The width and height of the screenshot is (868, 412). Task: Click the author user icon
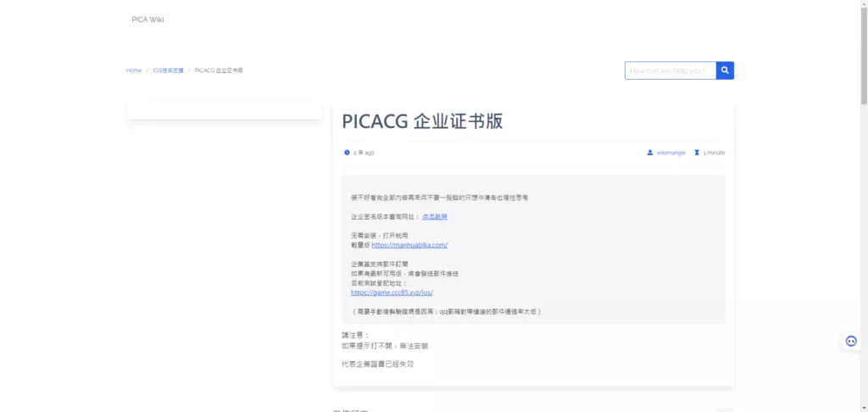point(650,153)
